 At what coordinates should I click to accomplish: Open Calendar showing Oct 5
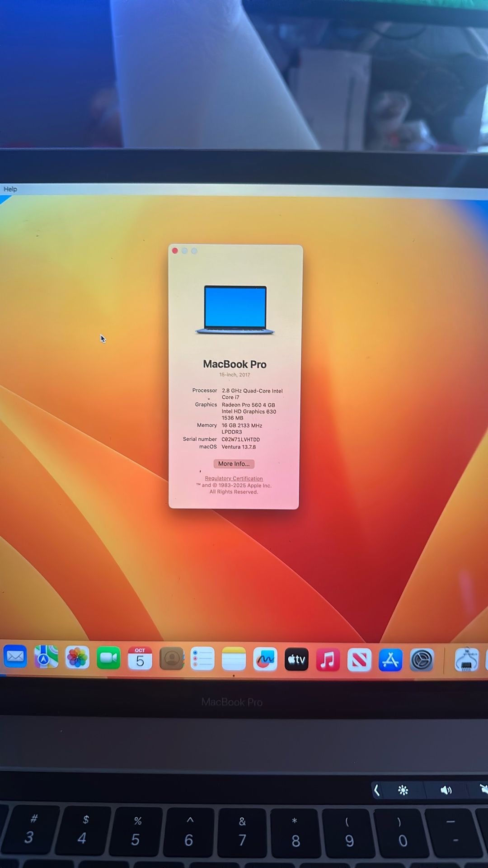point(140,659)
